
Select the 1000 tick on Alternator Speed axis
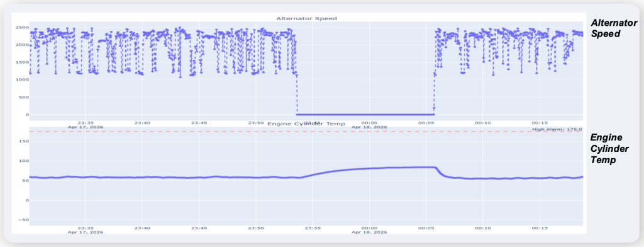point(23,80)
